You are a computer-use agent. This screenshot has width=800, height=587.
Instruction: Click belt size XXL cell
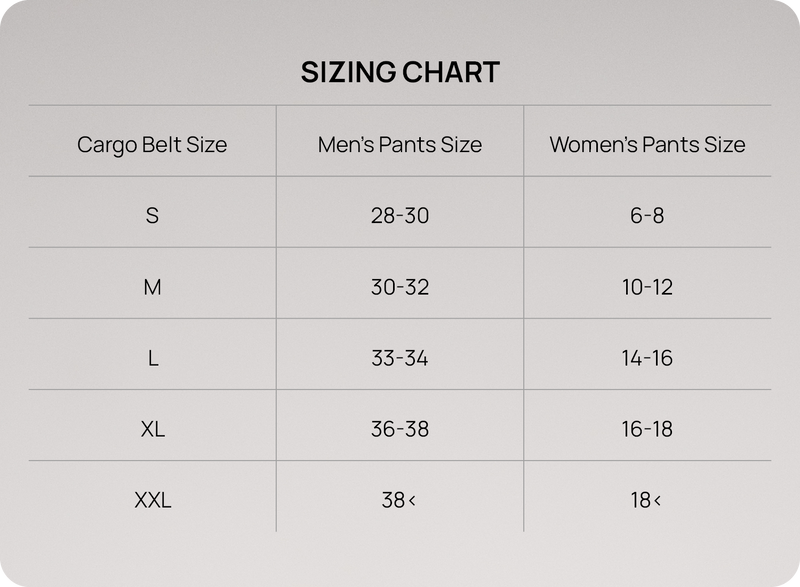[x=152, y=500]
